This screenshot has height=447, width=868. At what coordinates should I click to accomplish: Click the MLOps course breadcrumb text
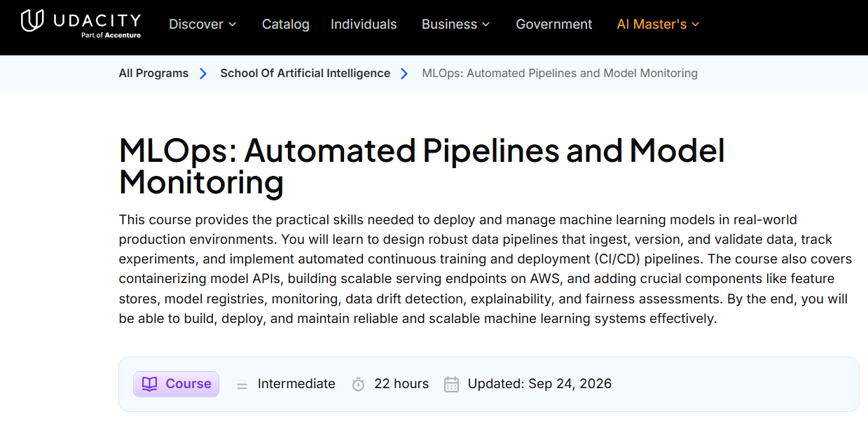(x=560, y=73)
